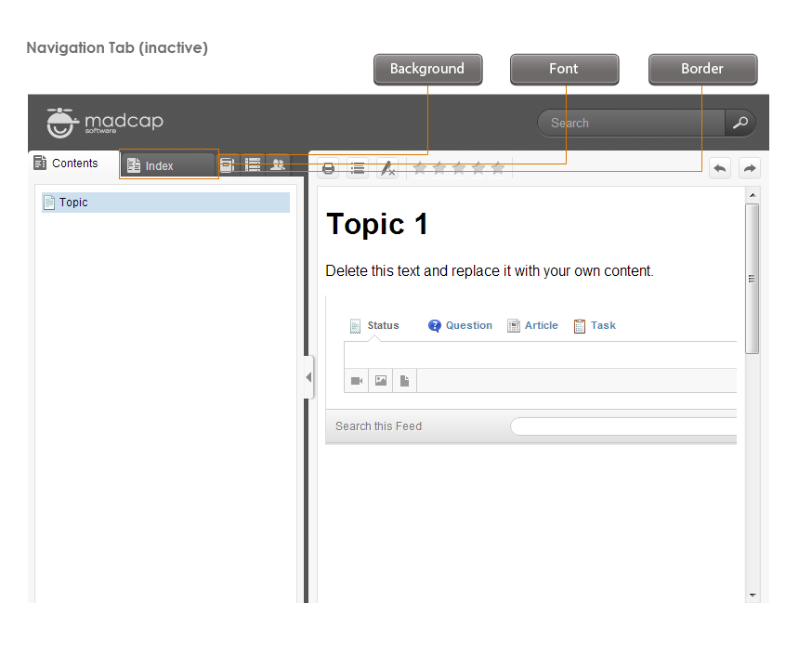Click the "Delete this text and replace it" paragraph

490,270
